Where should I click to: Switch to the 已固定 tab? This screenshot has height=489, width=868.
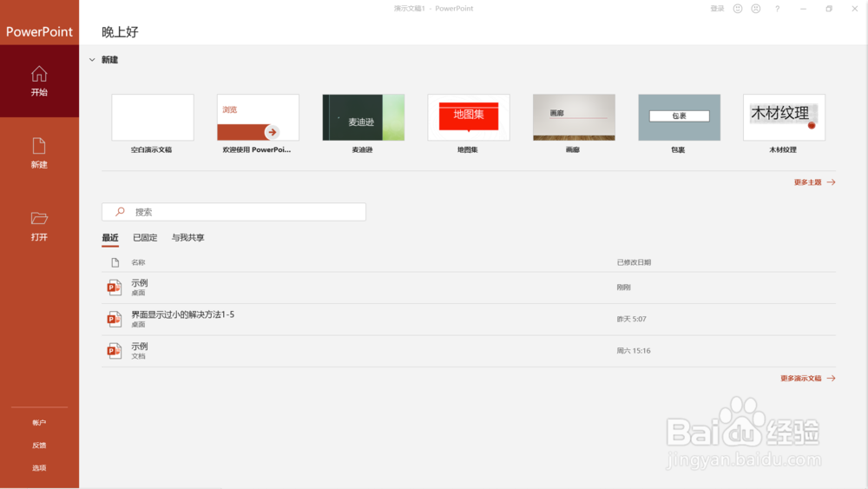pyautogui.click(x=145, y=238)
